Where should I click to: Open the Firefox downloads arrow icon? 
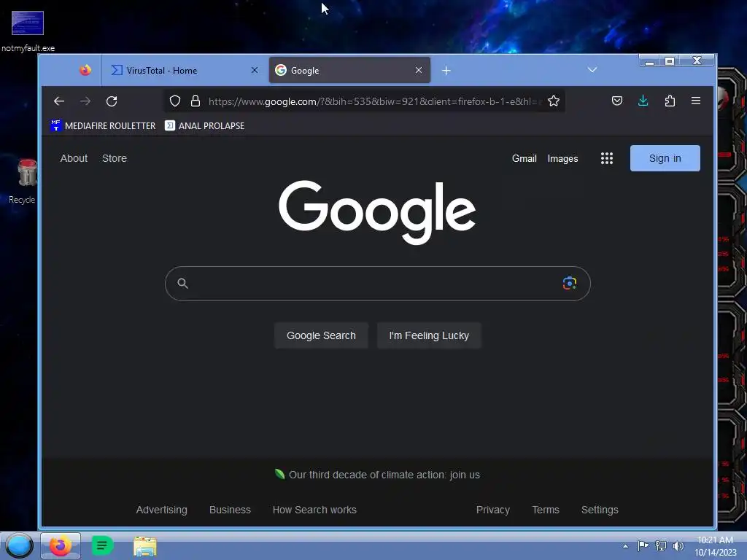pyautogui.click(x=643, y=101)
